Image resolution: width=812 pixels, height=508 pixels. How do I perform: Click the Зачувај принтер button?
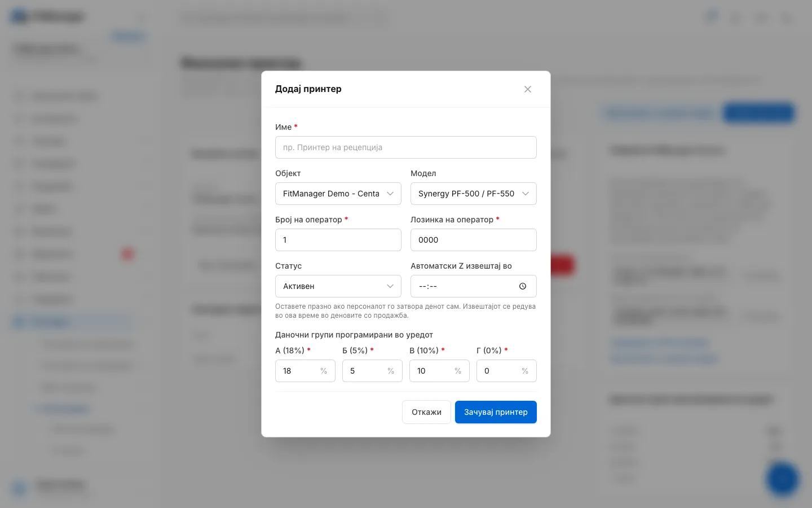tap(496, 412)
